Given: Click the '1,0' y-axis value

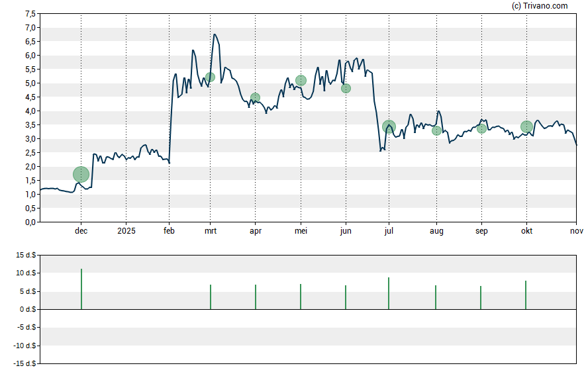Looking at the screenshot, I should coord(30,195).
